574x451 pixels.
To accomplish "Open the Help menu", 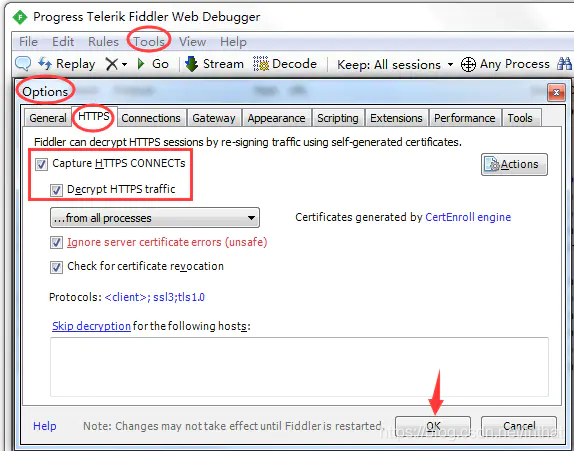I will click(233, 42).
